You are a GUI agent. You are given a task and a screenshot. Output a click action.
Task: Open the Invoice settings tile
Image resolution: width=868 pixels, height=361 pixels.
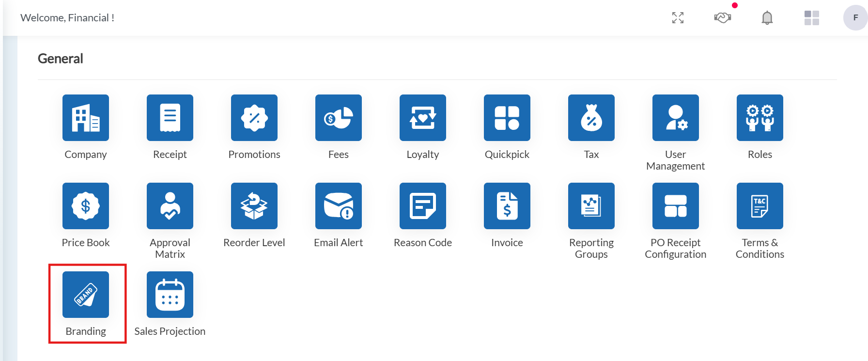click(x=507, y=206)
